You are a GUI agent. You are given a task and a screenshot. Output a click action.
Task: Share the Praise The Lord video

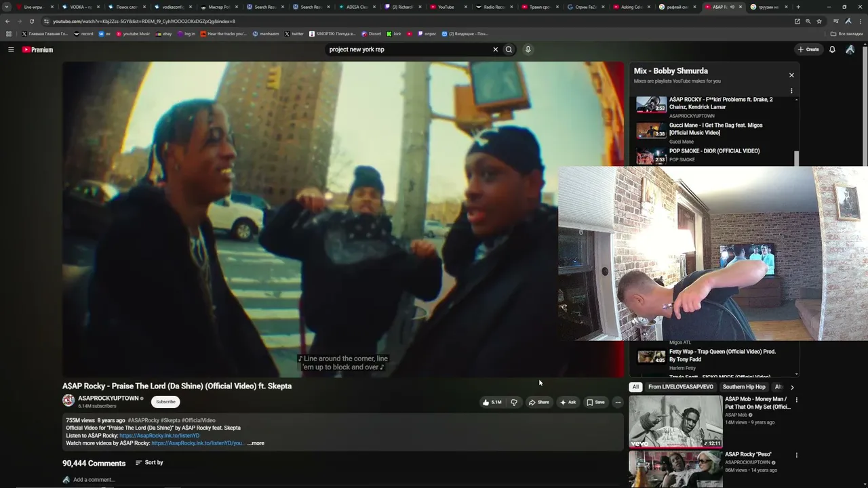pos(539,402)
